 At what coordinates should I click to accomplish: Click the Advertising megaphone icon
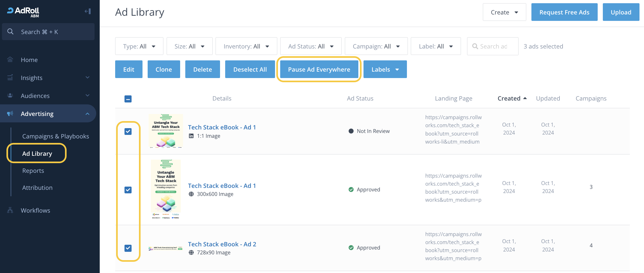[x=10, y=114]
